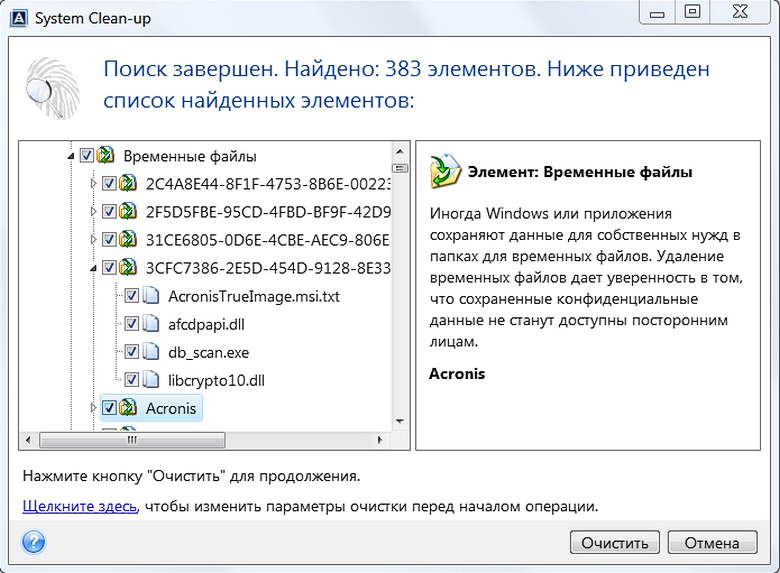This screenshot has width=780, height=573.
Task: Click the file icon beside afcdpapi.dll
Action: (151, 324)
